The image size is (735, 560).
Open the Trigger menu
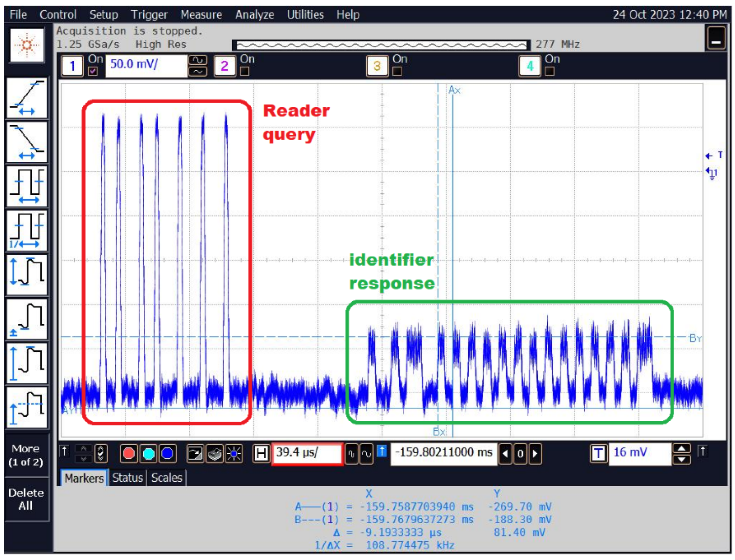coord(149,14)
